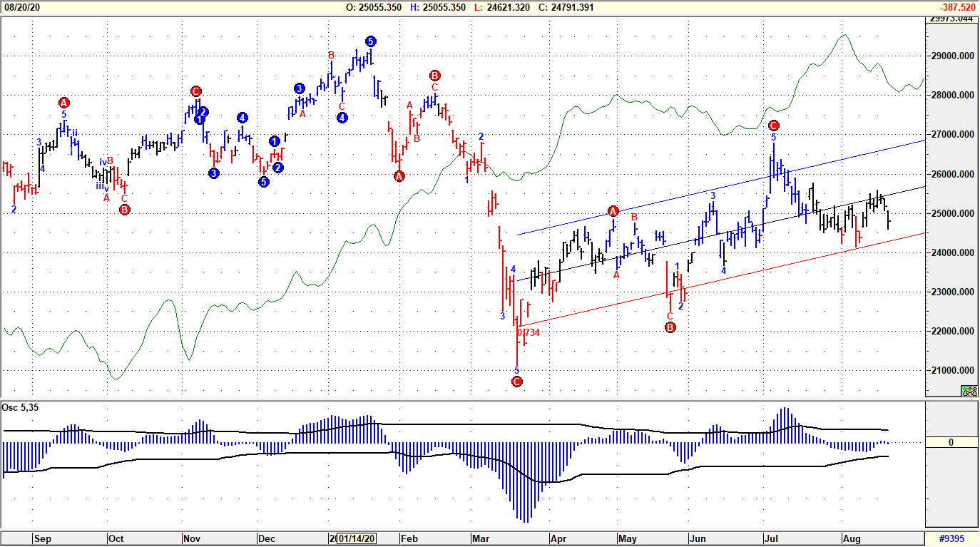Click the Aug label on the time axis

point(852,538)
